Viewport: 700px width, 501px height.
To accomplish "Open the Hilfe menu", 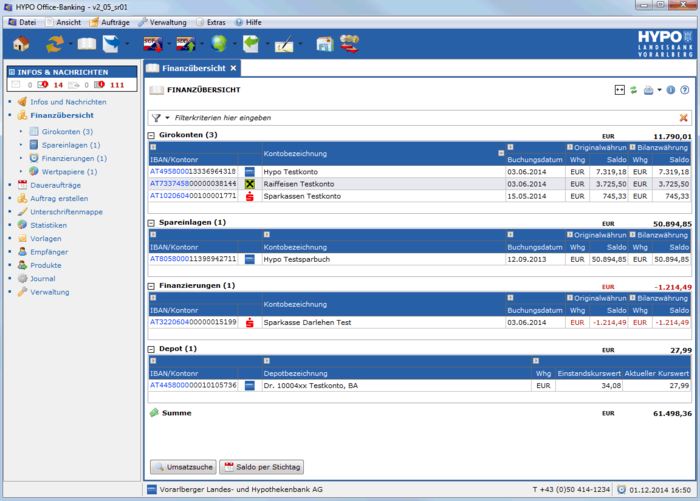I will (x=248, y=22).
